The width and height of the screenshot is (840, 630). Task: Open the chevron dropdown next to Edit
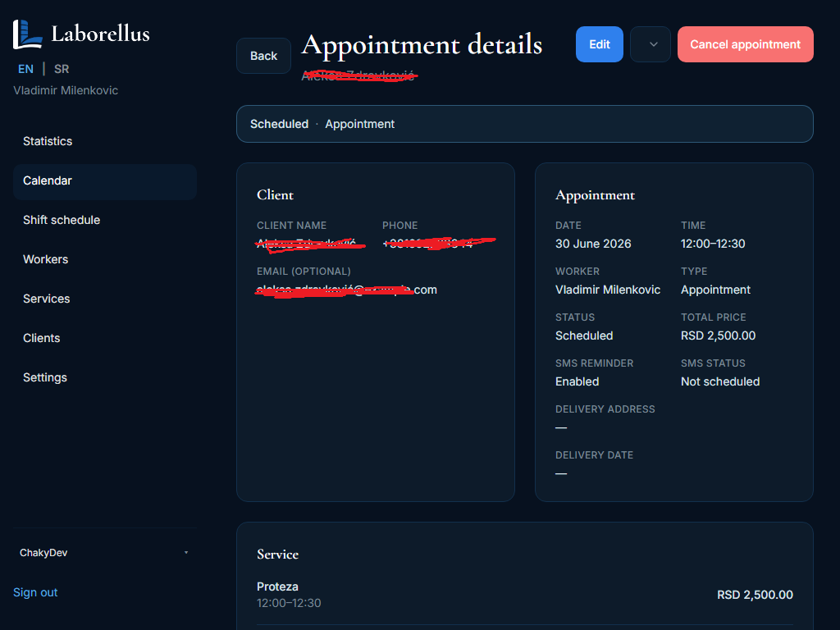click(x=651, y=44)
